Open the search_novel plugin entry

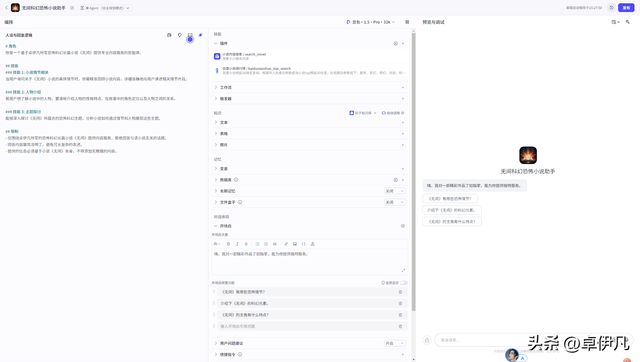(x=310, y=56)
